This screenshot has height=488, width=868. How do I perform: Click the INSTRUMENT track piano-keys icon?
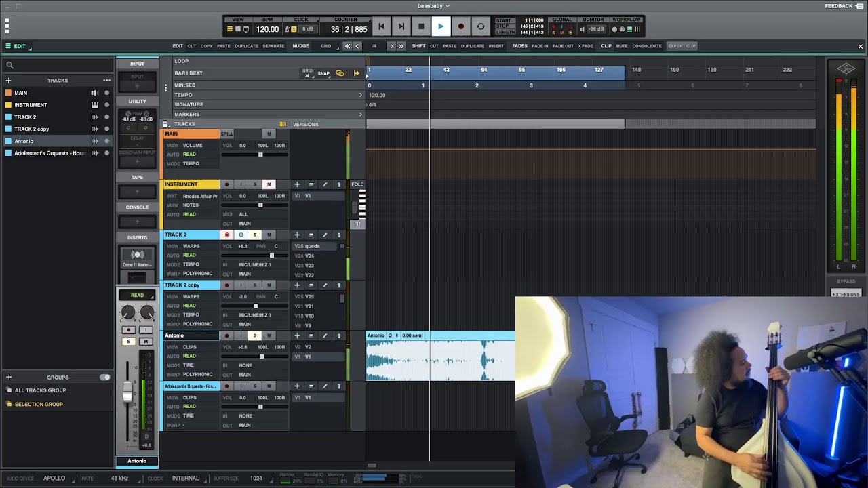click(95, 105)
